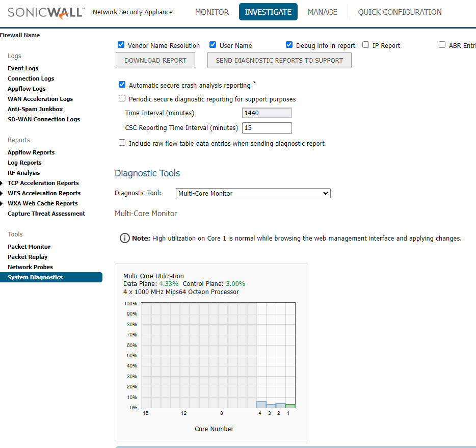This screenshot has height=448, width=476.
Task: Click the 'Diagnostic Tools' heading
Action: point(147,173)
